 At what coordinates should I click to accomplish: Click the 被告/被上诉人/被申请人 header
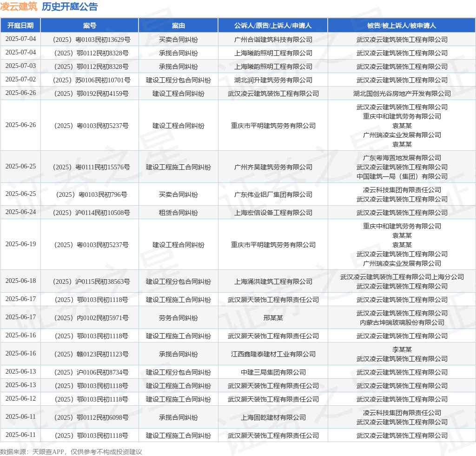pyautogui.click(x=402, y=26)
